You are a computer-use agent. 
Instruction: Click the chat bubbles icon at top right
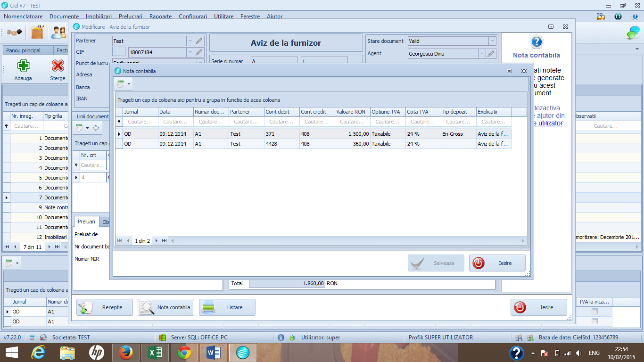point(632,33)
